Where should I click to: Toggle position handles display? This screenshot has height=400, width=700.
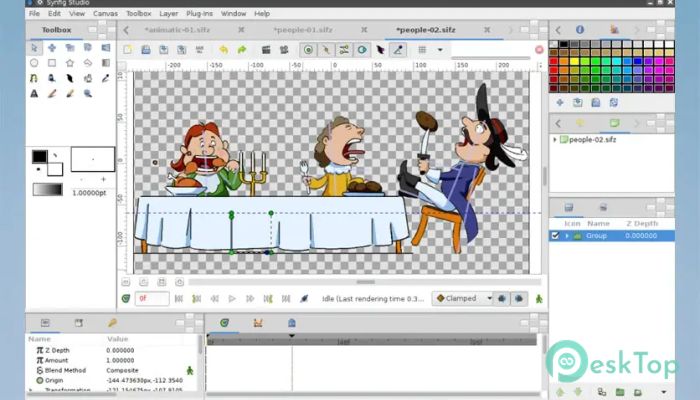point(308,50)
